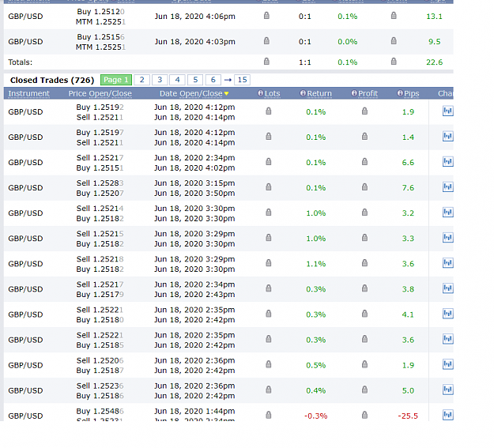Screen dimensions: 494x448
Task: Click the Totals: label
Action: click(x=21, y=62)
